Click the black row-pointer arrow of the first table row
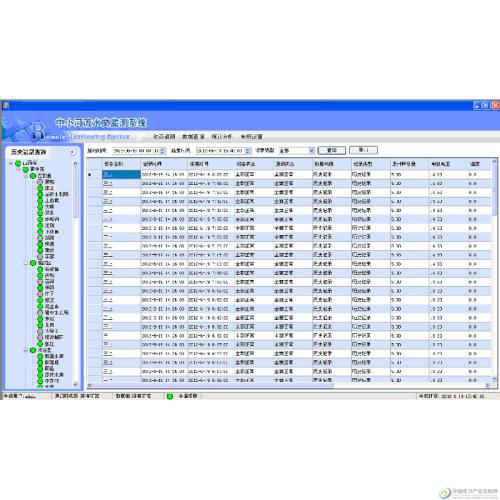Image resolution: width=500 pixels, height=500 pixels. point(90,174)
